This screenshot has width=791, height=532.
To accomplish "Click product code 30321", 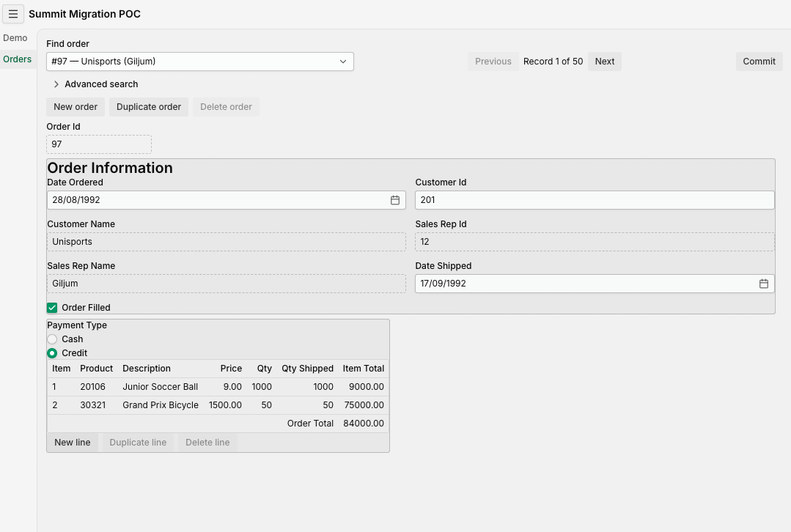I will (93, 405).
